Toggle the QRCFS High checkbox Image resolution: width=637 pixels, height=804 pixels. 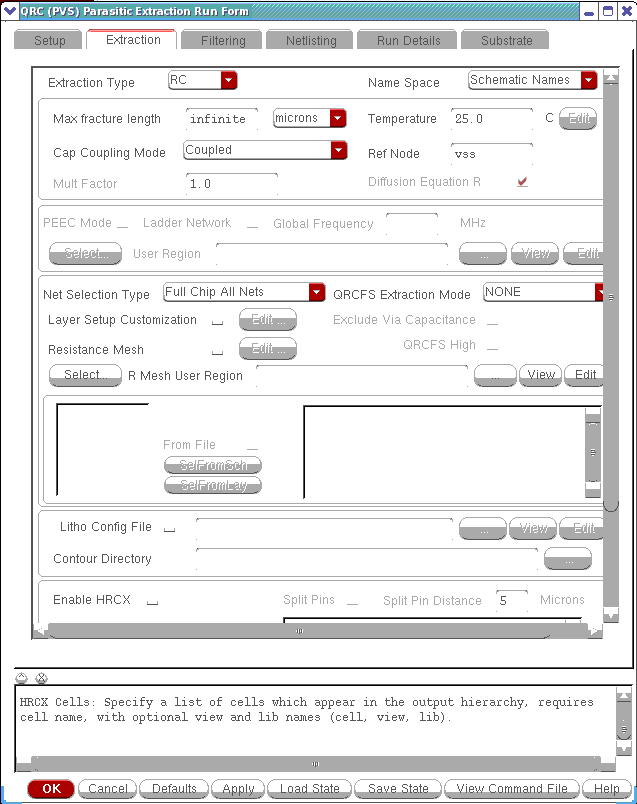point(492,347)
